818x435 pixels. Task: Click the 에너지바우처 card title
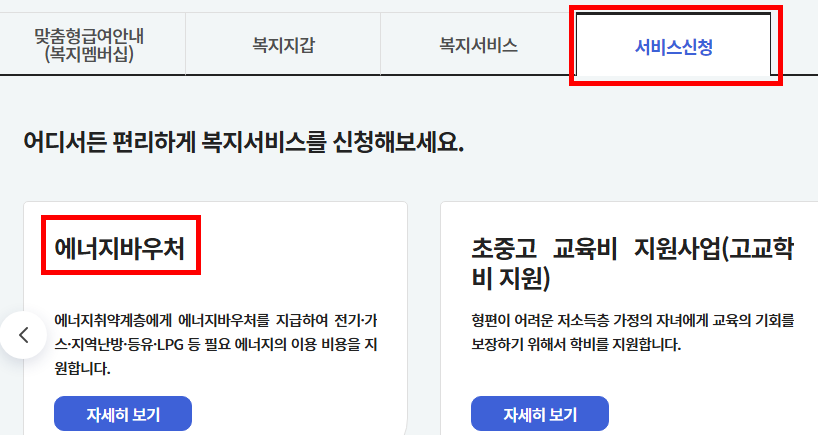pos(120,248)
